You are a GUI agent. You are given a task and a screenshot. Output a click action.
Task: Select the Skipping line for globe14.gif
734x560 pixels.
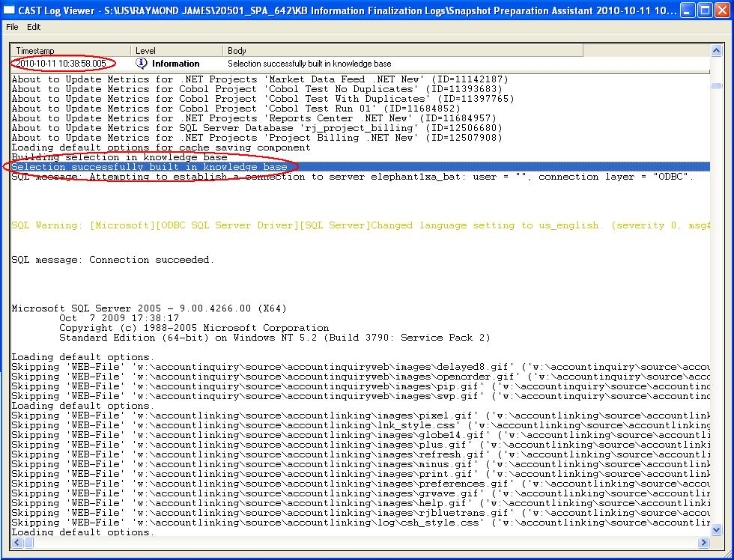coord(360,435)
